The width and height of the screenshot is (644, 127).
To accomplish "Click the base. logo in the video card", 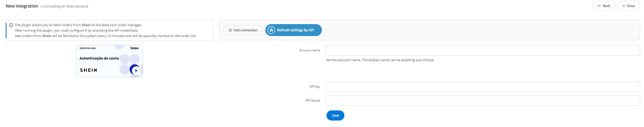I will pyautogui.click(x=135, y=48).
